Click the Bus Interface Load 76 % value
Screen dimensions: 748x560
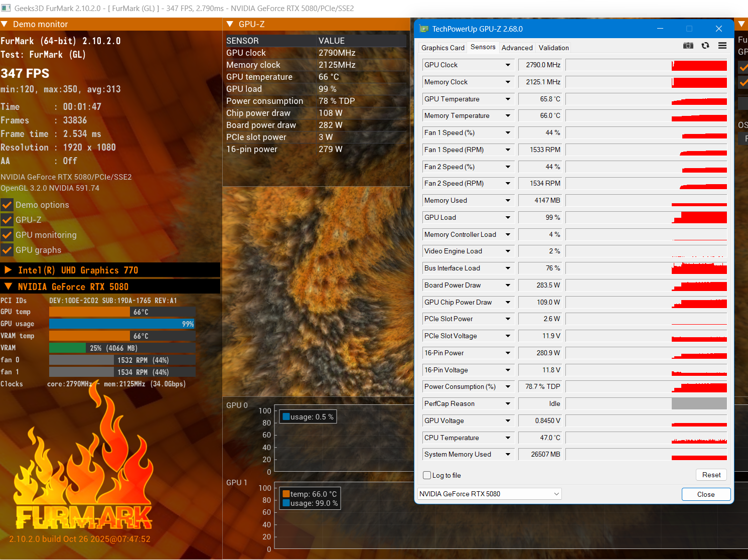coord(541,268)
